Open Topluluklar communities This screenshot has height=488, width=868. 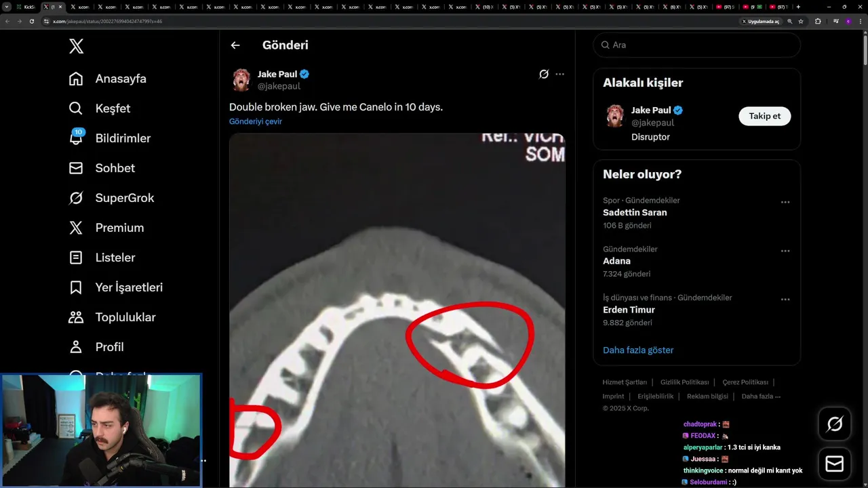click(125, 317)
